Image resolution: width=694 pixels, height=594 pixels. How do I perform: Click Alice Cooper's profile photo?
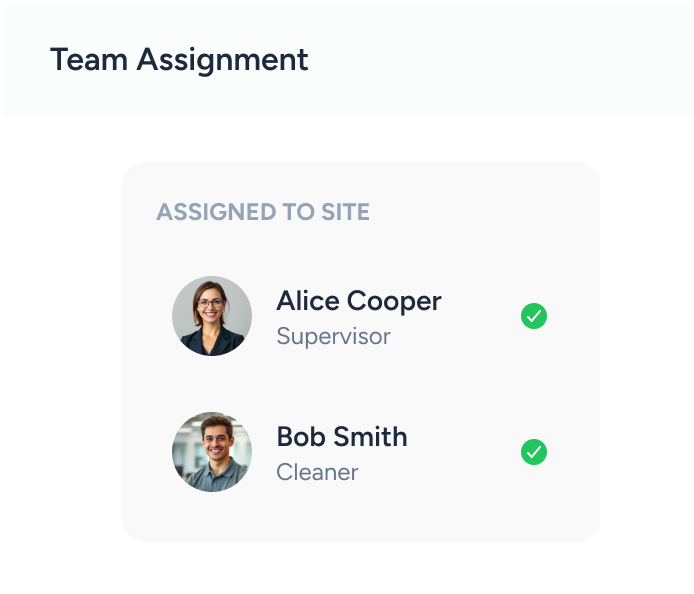(212, 316)
